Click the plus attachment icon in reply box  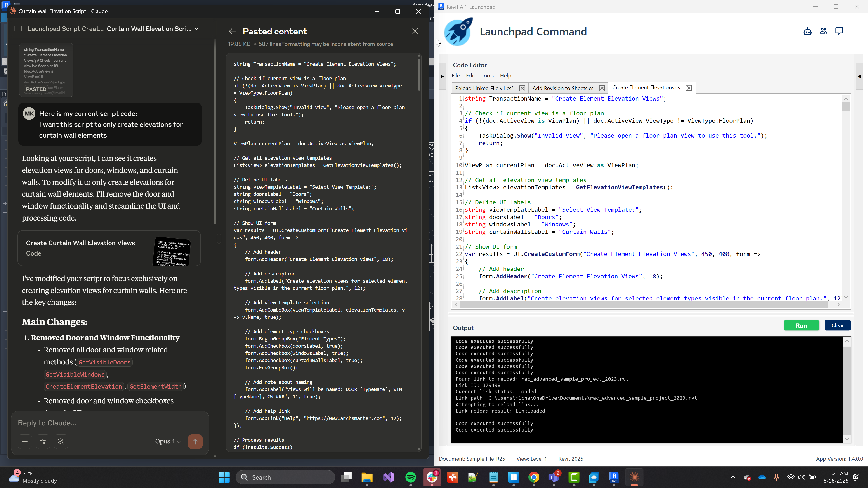click(25, 441)
